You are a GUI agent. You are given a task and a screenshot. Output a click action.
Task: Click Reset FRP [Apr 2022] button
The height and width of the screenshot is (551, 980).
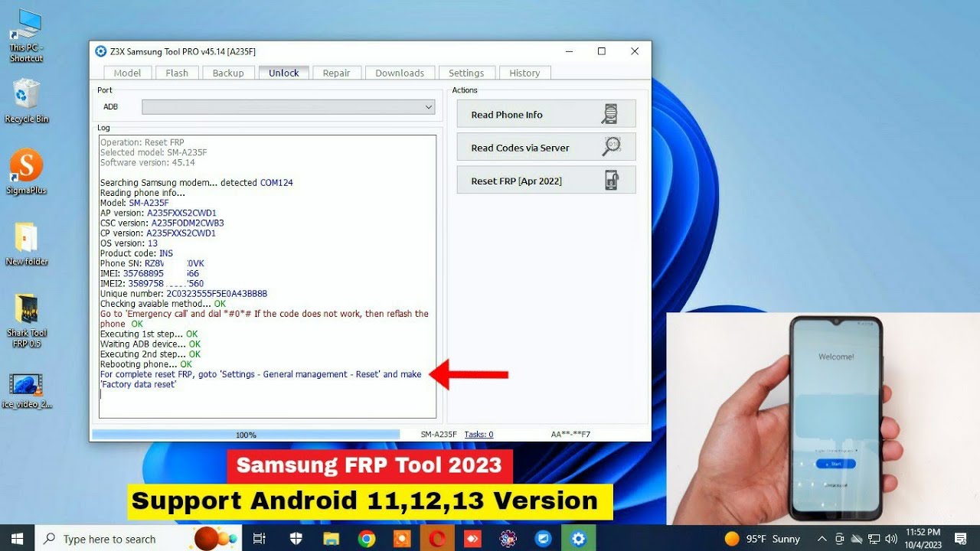click(546, 181)
